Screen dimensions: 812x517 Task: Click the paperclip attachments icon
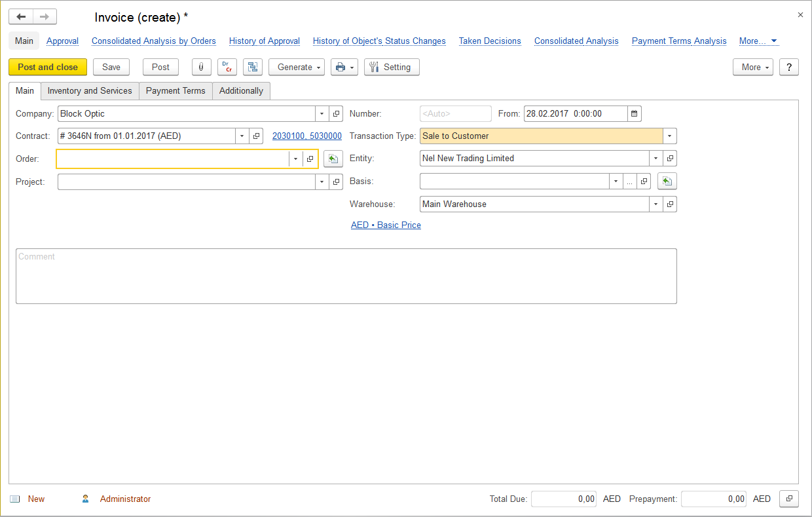tap(201, 67)
